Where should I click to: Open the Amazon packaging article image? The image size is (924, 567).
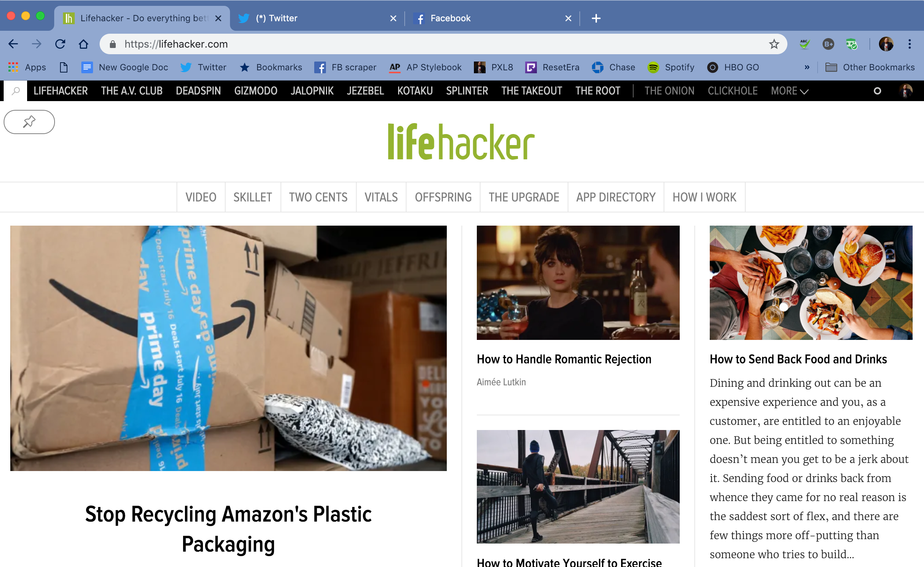tap(229, 348)
